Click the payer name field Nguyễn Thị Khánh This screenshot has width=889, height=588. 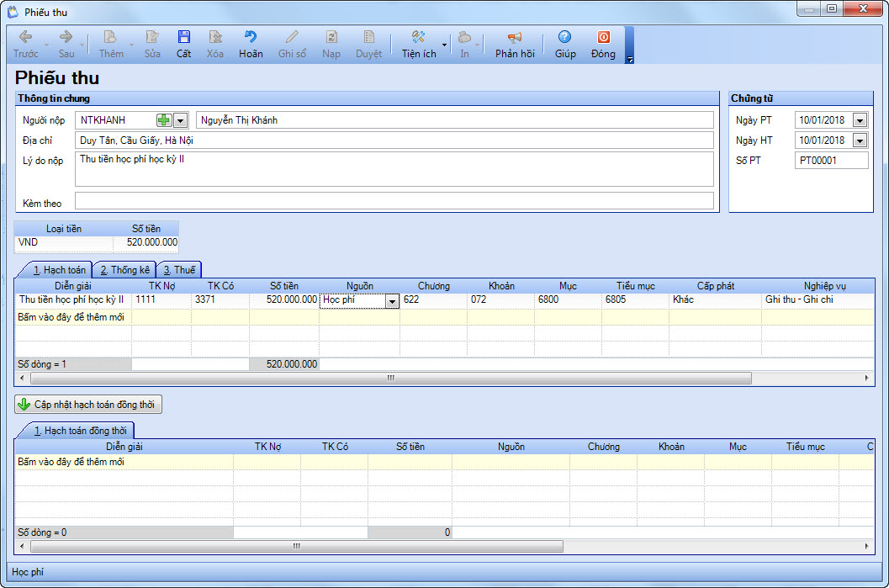tap(455, 120)
